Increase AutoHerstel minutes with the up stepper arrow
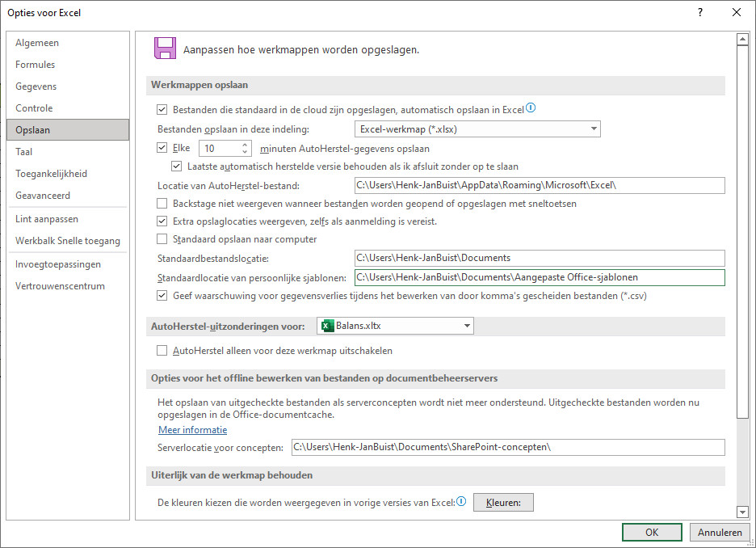 click(x=246, y=144)
